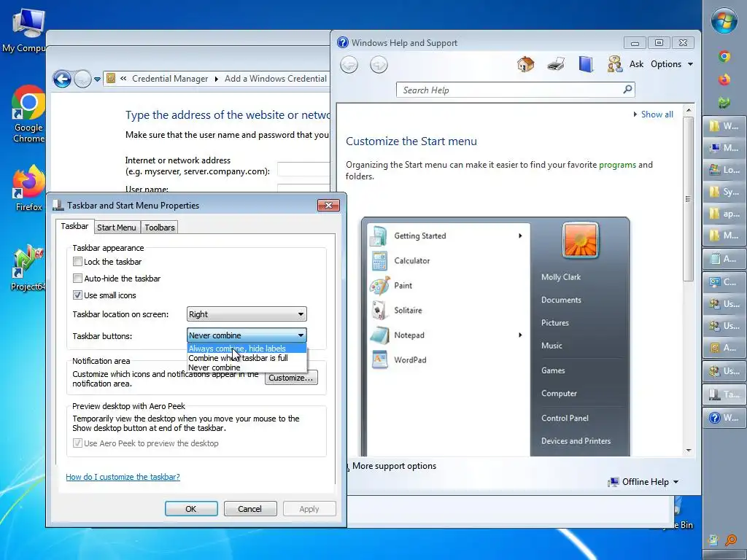The image size is (747, 560).
Task: Click the Offline Help monitor icon
Action: pyautogui.click(x=613, y=482)
